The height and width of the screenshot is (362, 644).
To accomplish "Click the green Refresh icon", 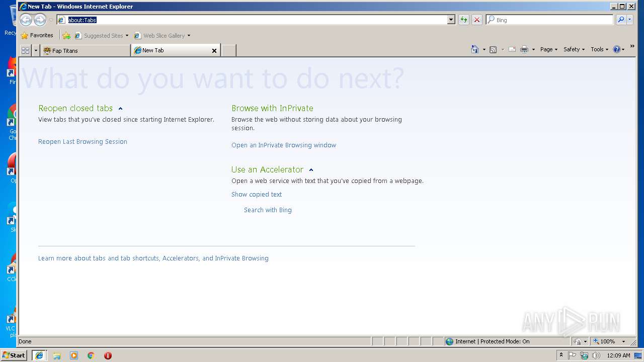I will pos(463,20).
